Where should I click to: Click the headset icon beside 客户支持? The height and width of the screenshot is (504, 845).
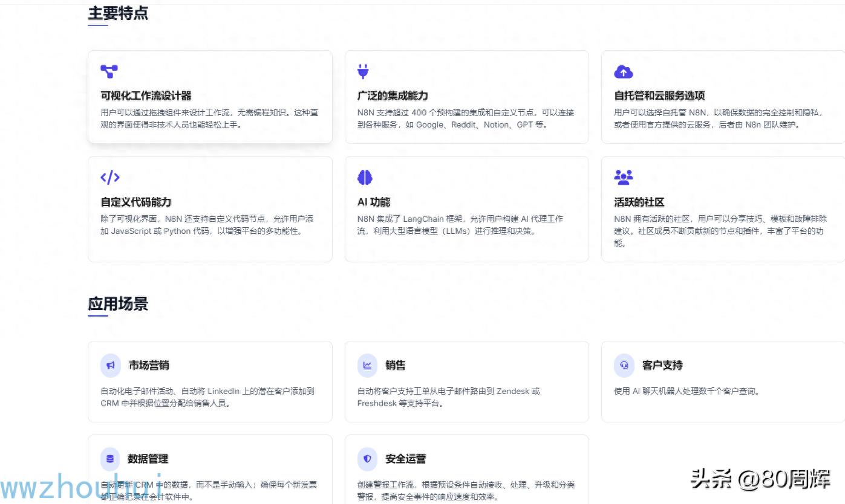[624, 365]
